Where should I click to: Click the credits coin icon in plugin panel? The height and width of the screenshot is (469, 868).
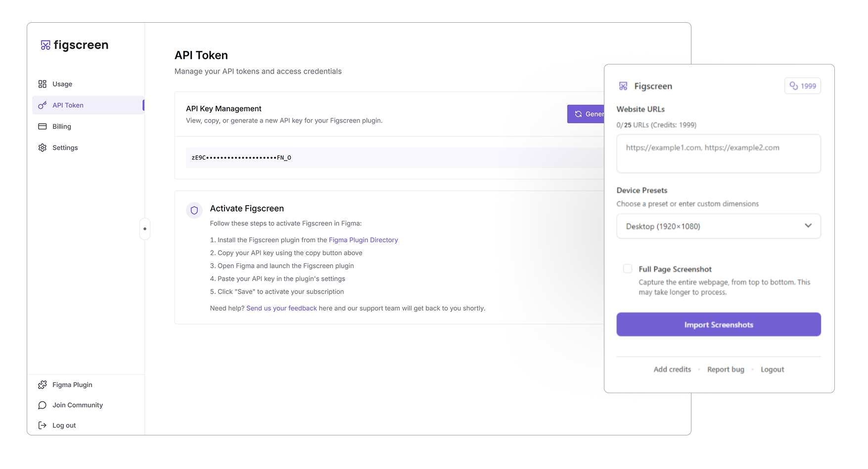[x=794, y=86]
